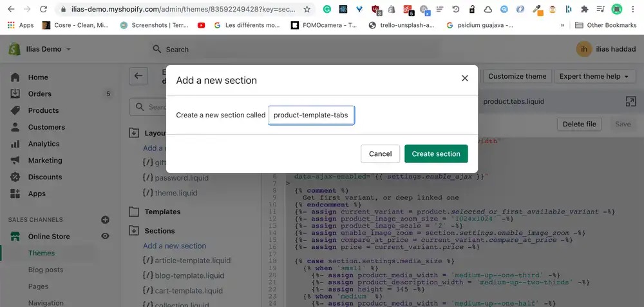Image resolution: width=644 pixels, height=307 pixels.
Task: Click the section name input field
Action: pos(311,115)
